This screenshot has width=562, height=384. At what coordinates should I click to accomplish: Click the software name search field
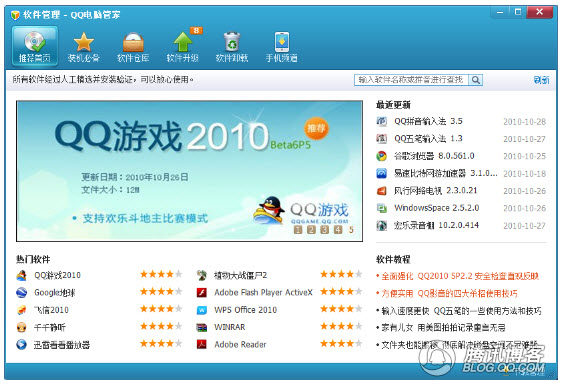411,80
